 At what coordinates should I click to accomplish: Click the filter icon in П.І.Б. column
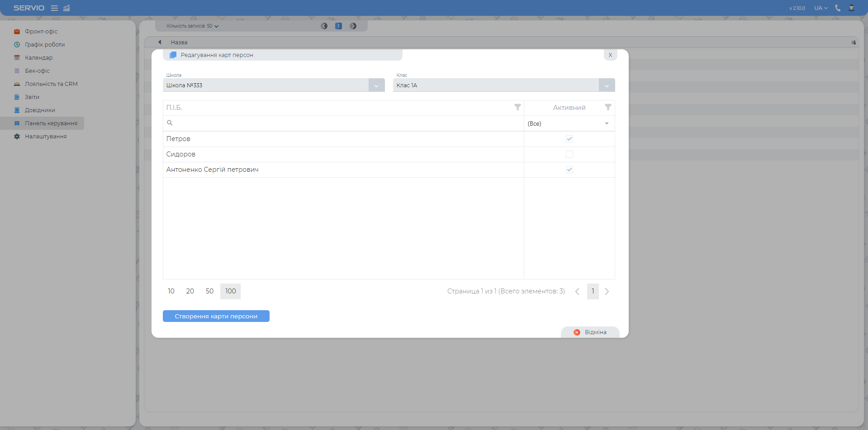point(517,108)
